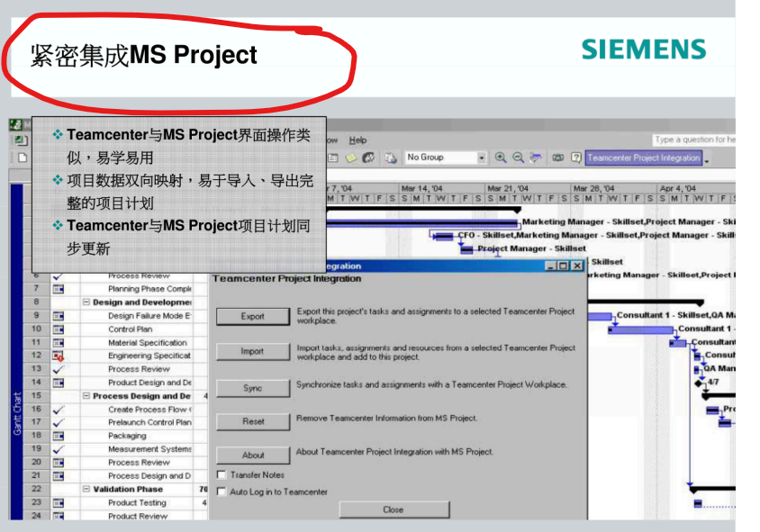Click the Publish icon left of No Group
The image size is (760, 532).
(391, 158)
